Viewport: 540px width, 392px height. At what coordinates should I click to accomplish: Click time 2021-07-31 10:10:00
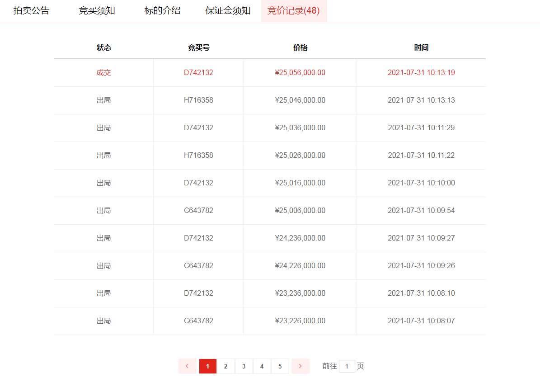421,183
